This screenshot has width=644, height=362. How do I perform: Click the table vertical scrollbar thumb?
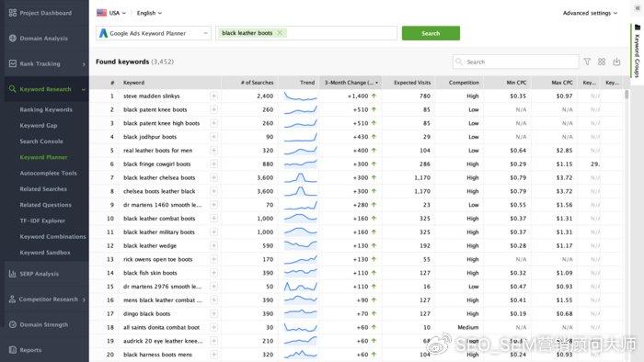(x=627, y=95)
